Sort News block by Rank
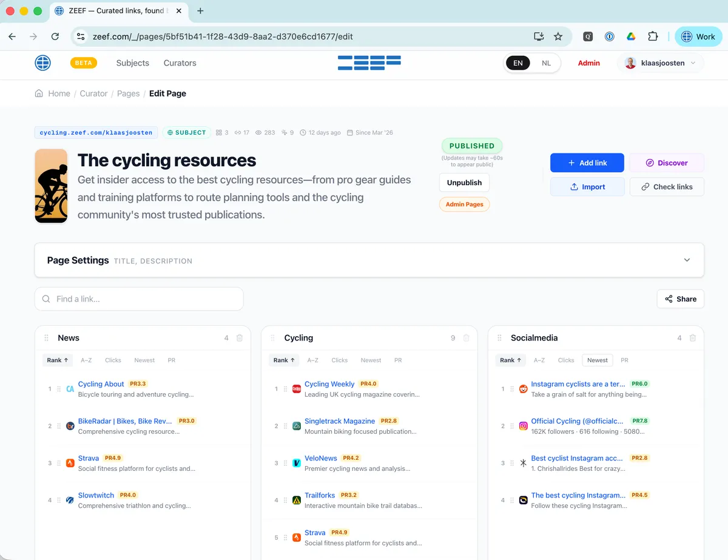 [58, 360]
